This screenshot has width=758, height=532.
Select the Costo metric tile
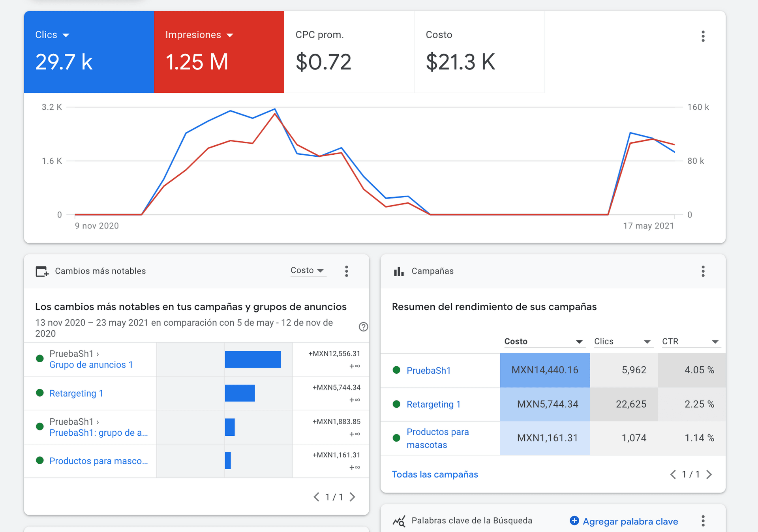tap(479, 52)
